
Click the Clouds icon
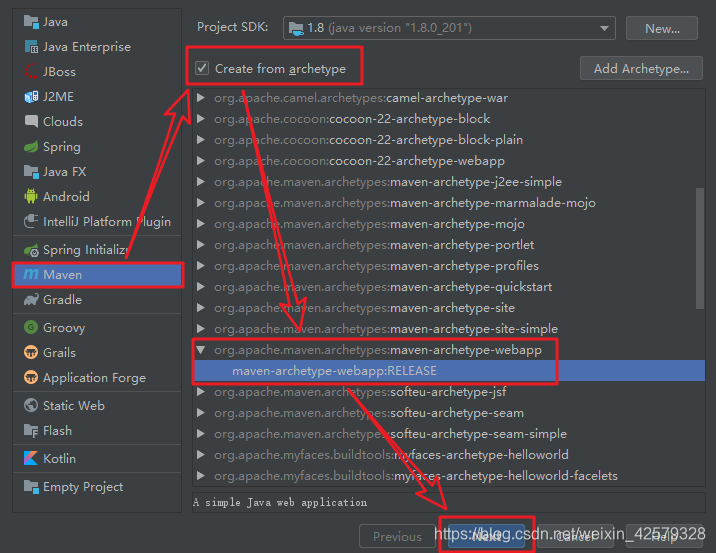pyautogui.click(x=31, y=121)
